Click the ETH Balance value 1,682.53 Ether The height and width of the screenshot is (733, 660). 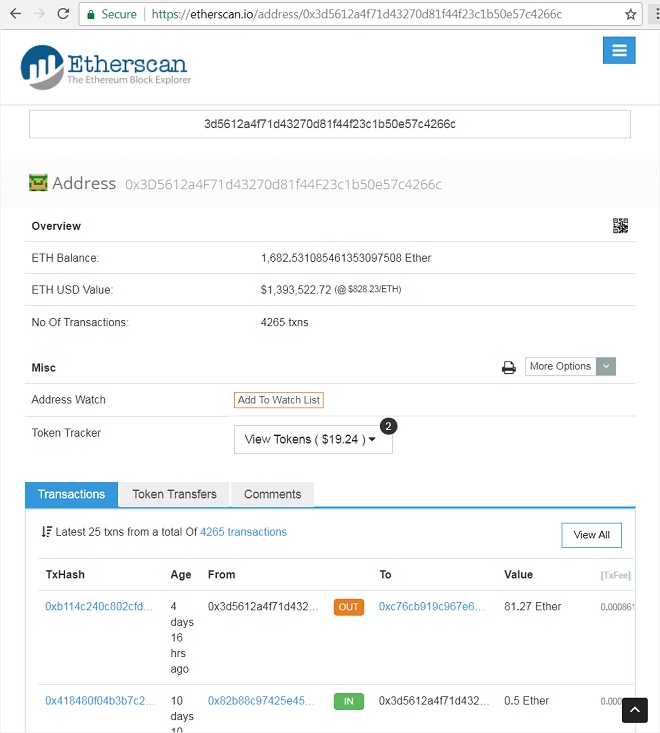click(x=346, y=258)
